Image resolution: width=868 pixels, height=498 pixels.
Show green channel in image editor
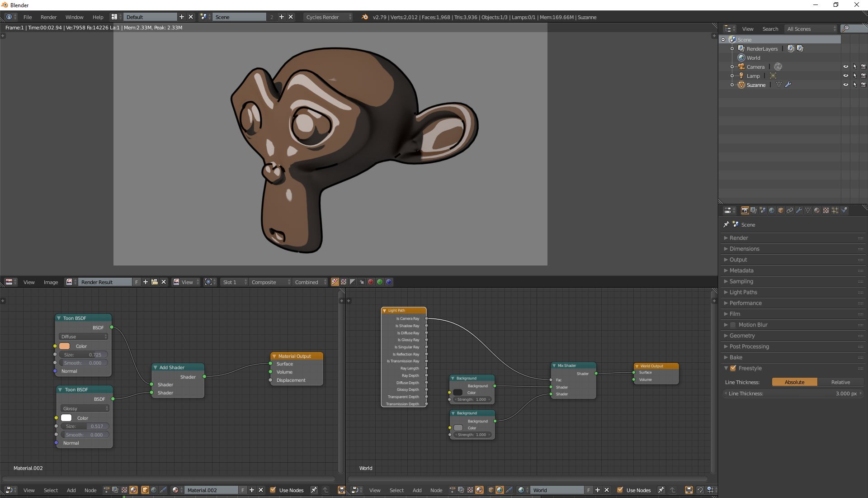tap(380, 282)
